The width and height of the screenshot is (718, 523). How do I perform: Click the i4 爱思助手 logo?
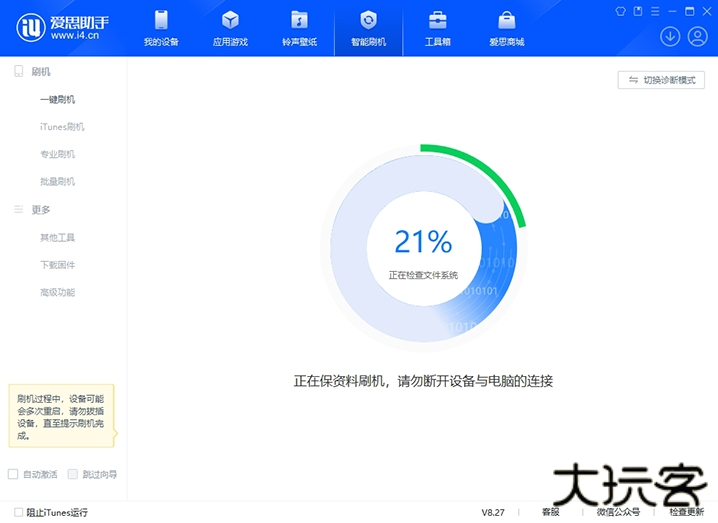point(63,27)
